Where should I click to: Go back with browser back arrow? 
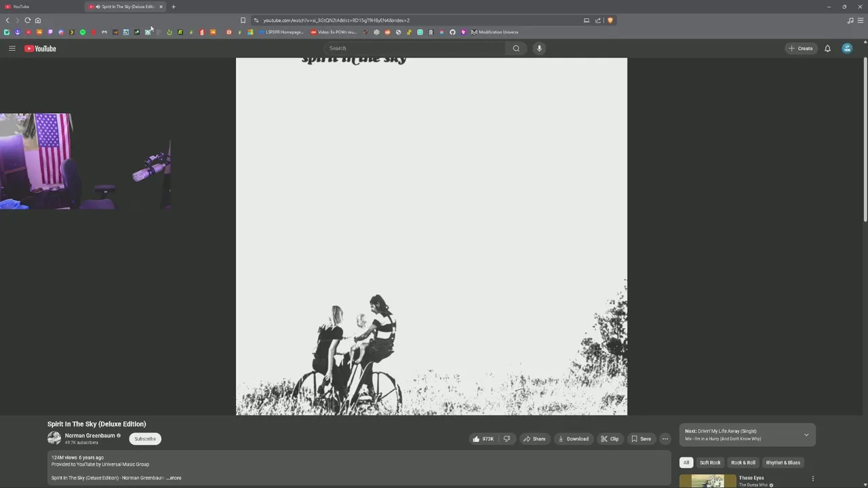coord(7,20)
